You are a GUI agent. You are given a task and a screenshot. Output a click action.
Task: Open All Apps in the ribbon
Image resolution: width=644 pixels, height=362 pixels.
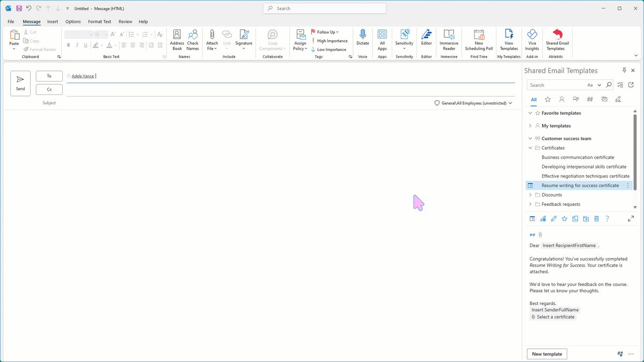tap(382, 41)
